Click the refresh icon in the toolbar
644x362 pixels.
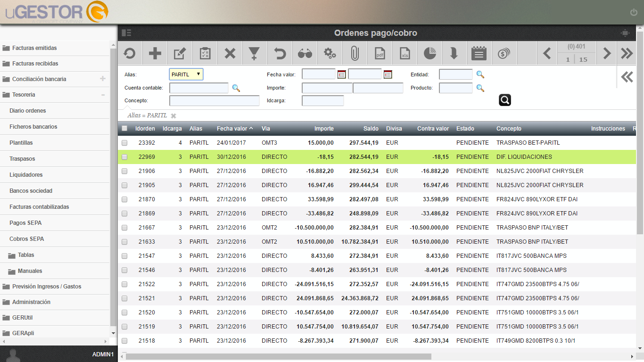tap(130, 53)
